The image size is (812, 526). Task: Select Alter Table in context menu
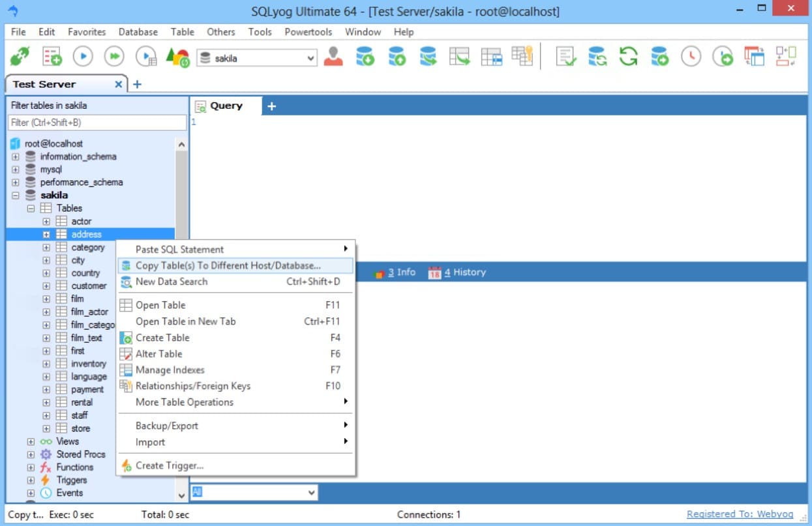pyautogui.click(x=235, y=354)
